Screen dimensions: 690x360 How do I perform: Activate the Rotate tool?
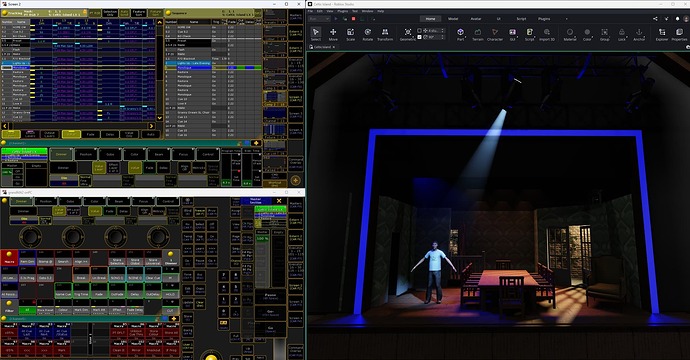(x=367, y=34)
